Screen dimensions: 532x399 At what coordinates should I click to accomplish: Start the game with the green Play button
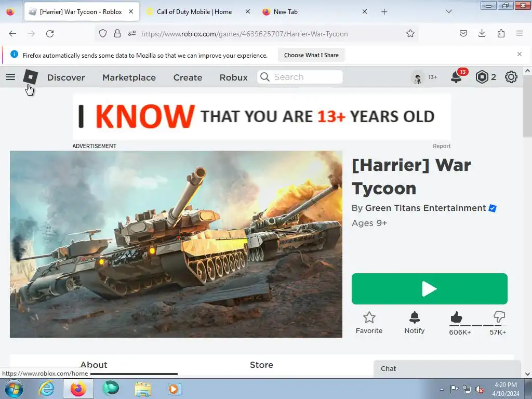(x=430, y=289)
